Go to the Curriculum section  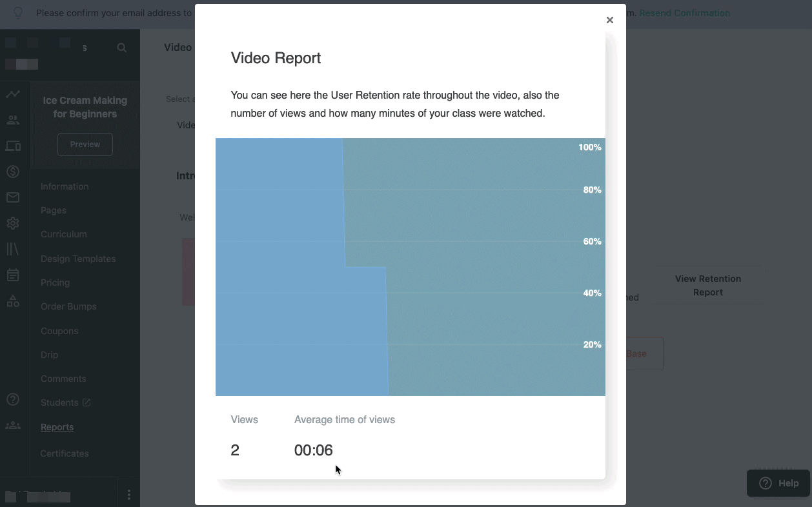(x=63, y=234)
